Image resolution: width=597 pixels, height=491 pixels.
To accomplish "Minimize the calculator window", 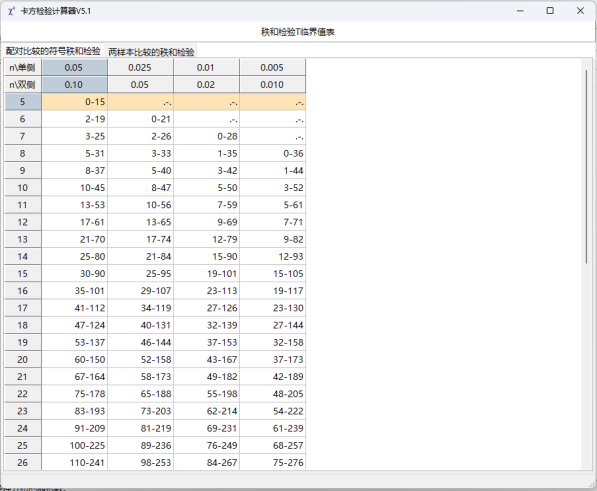I will pos(520,11).
